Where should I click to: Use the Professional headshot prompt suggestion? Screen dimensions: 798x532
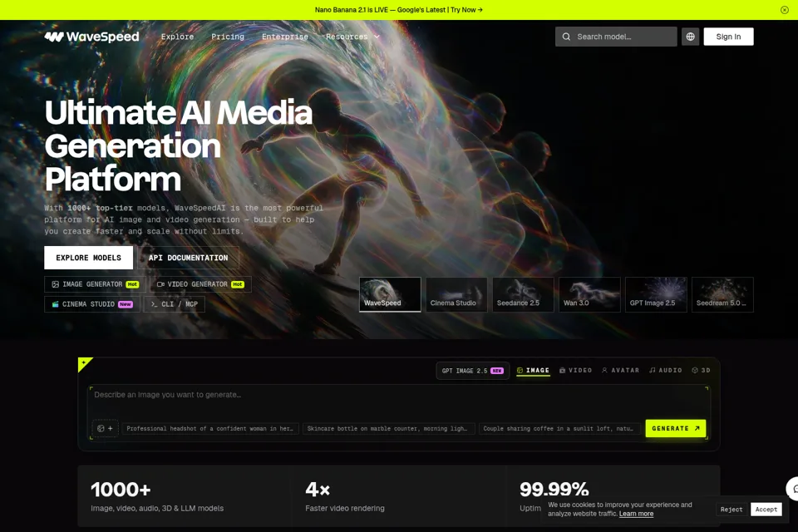pos(210,429)
